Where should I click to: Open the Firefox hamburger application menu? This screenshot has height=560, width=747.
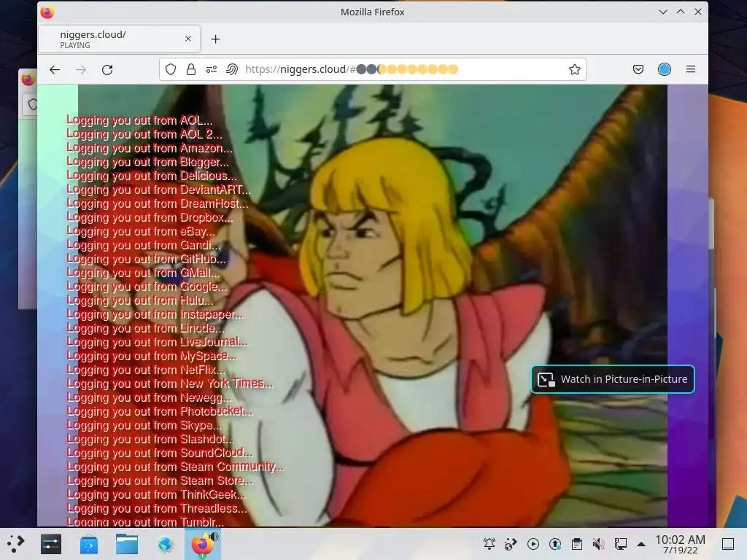(691, 69)
